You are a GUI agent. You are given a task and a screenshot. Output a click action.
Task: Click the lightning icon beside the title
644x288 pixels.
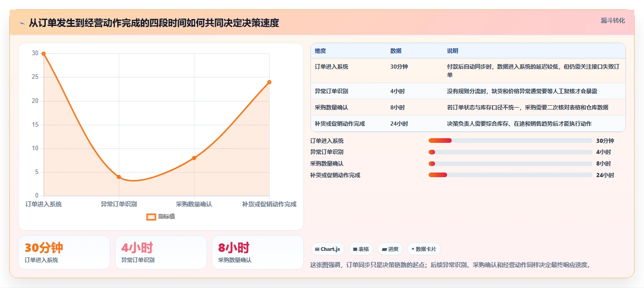coord(22,23)
